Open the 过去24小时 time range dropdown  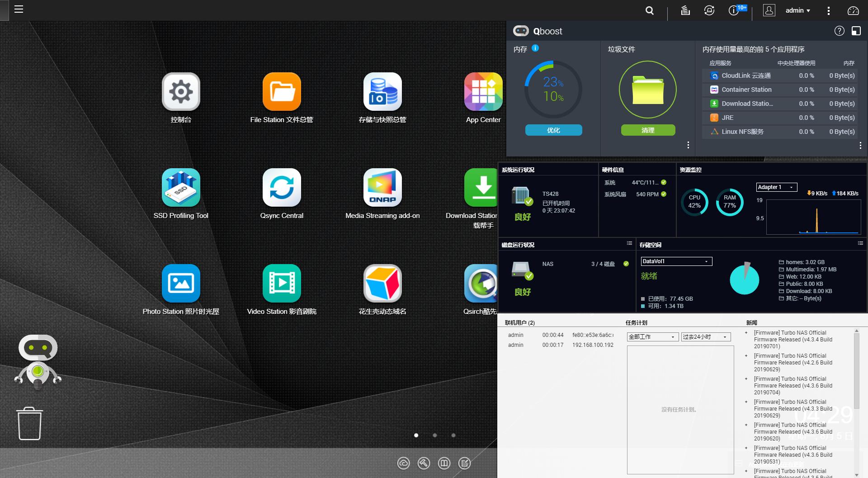pyautogui.click(x=706, y=337)
